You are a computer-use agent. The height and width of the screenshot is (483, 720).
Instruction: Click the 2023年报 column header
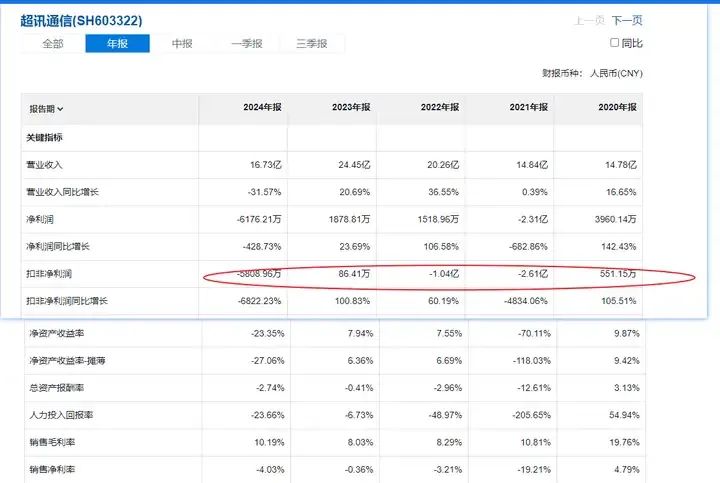pyautogui.click(x=350, y=108)
